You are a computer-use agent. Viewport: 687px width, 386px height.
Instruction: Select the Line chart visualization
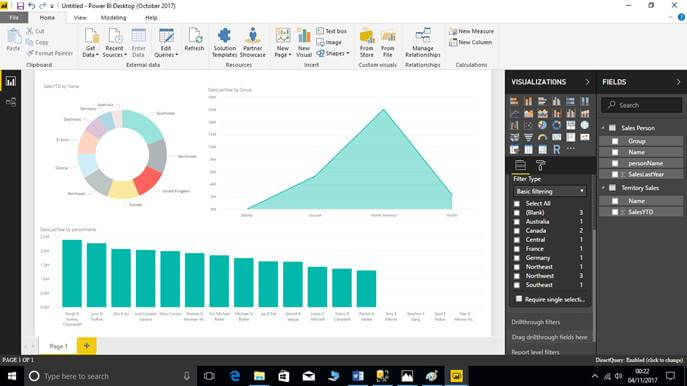pos(514,113)
